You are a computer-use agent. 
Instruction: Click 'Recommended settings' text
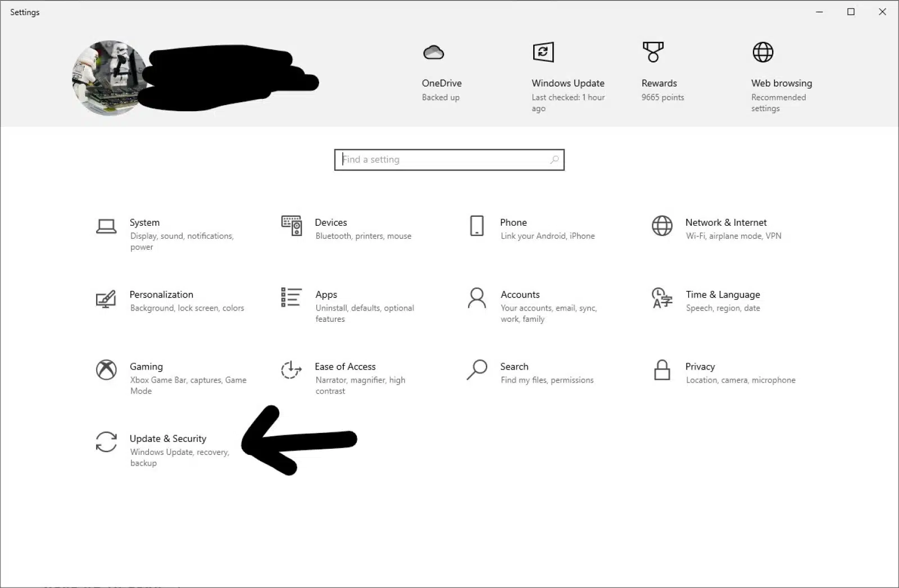tap(778, 103)
